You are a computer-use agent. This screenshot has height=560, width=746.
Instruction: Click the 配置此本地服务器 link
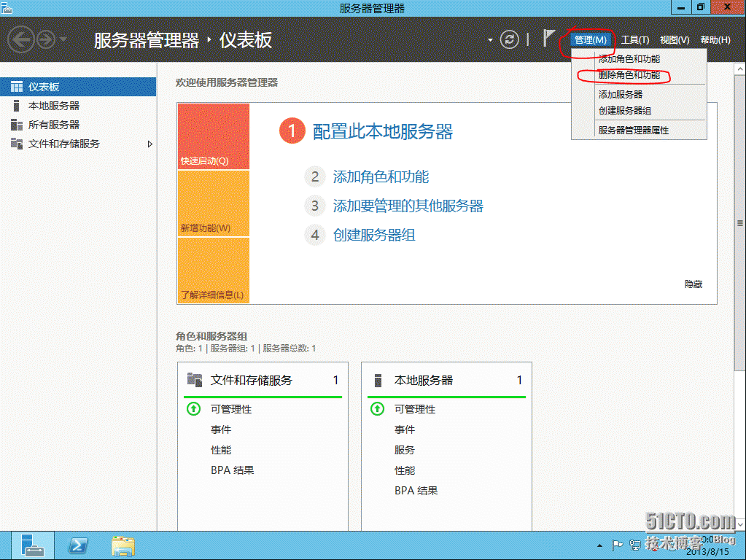point(383,132)
